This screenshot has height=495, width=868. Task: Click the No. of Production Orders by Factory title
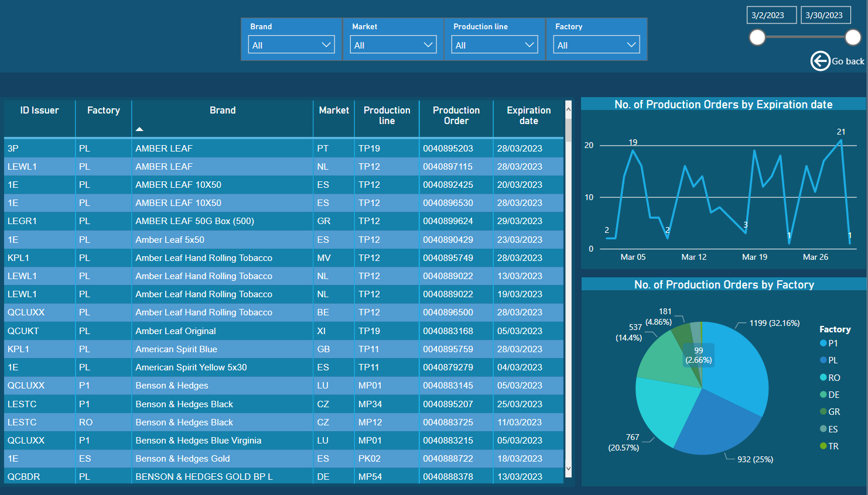[724, 285]
